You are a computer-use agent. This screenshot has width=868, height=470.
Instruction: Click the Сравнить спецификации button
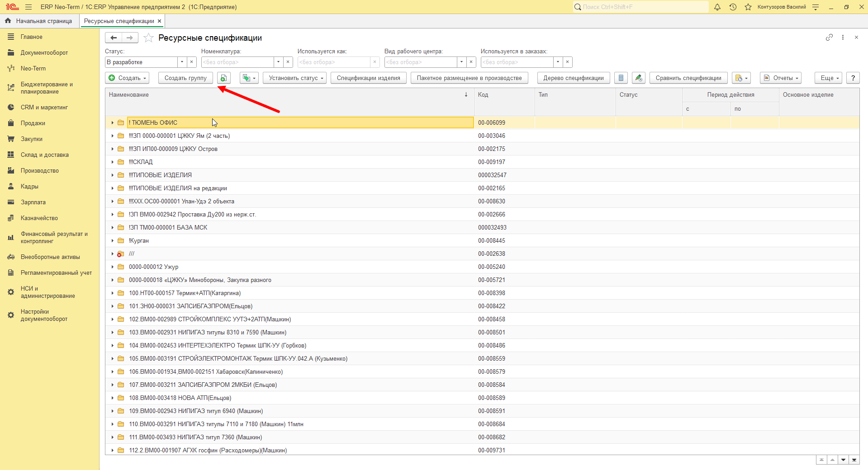(688, 78)
